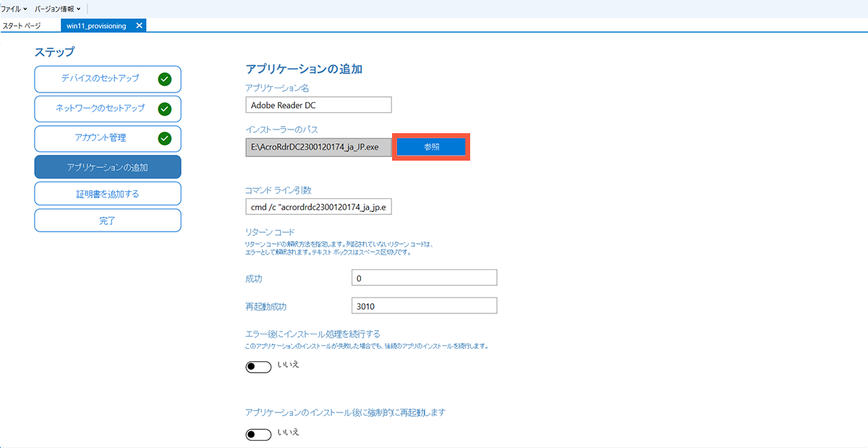Select the アプリケーションの追加 step
The width and height of the screenshot is (868, 448).
107,166
